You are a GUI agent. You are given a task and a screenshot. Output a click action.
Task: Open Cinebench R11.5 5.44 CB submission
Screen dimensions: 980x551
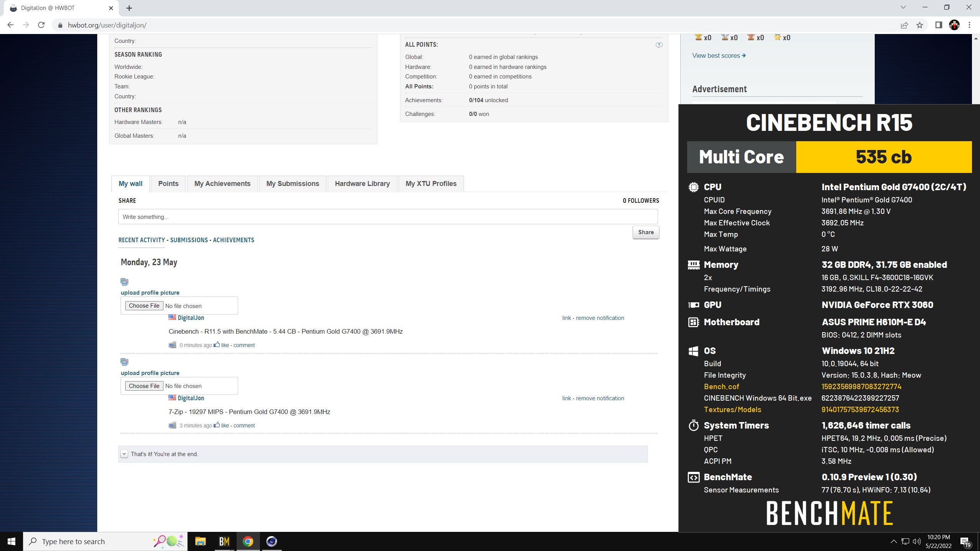click(x=286, y=331)
